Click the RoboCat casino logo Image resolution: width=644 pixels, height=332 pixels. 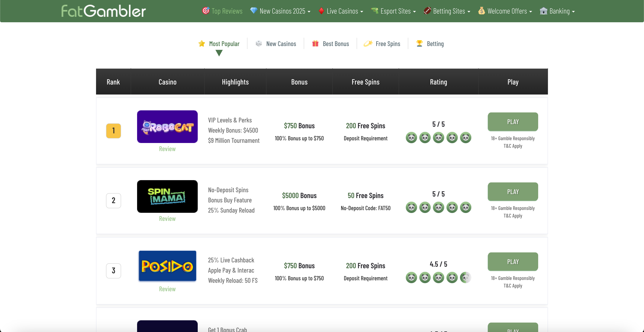(x=167, y=127)
